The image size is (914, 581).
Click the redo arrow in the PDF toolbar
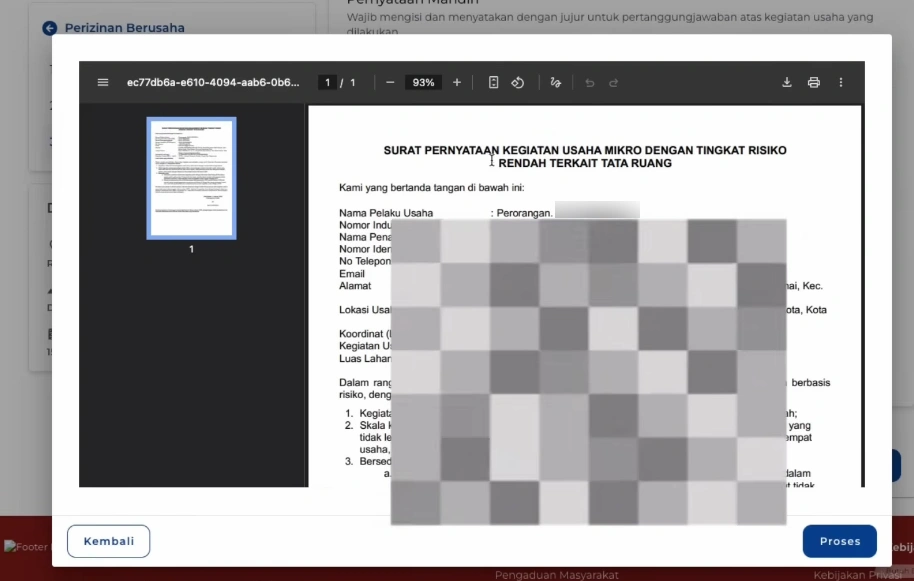click(x=614, y=83)
